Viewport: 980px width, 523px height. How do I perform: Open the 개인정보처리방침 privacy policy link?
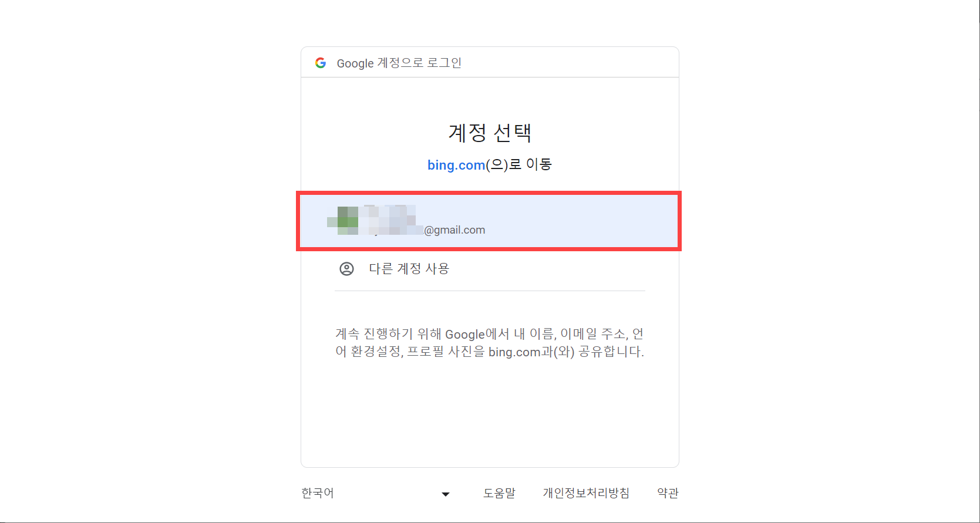(586, 493)
